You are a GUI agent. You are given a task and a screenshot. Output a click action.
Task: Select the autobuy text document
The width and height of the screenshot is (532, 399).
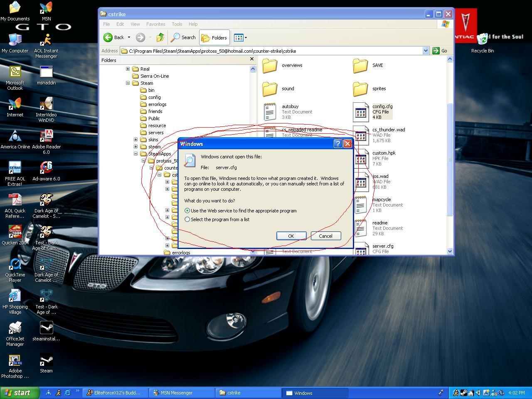tap(287, 112)
